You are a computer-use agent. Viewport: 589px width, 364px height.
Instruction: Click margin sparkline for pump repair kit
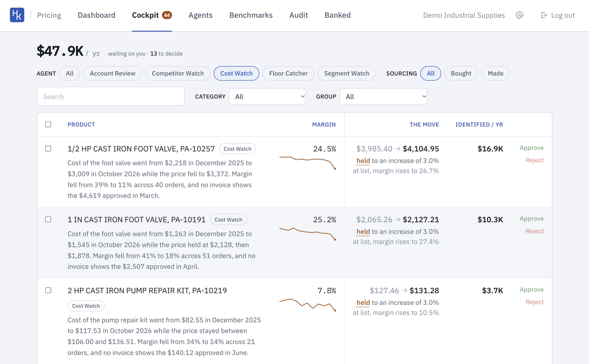coord(307,305)
